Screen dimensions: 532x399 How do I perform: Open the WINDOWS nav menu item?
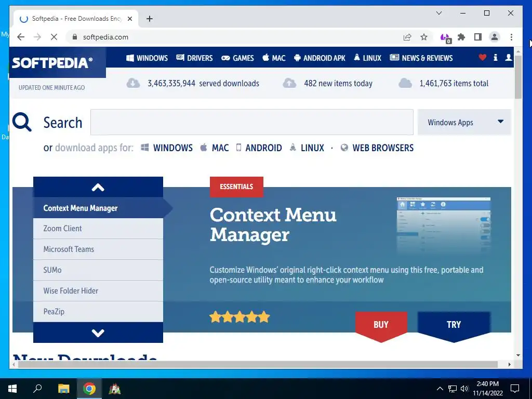tap(147, 58)
